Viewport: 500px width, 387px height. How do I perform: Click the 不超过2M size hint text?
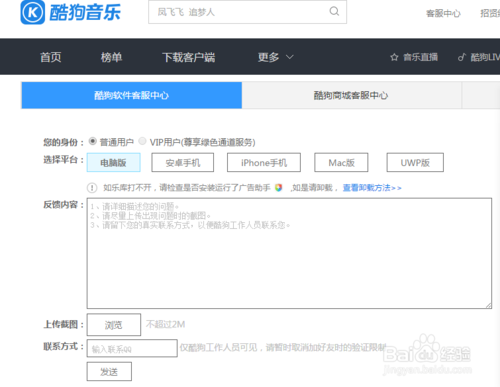(165, 324)
